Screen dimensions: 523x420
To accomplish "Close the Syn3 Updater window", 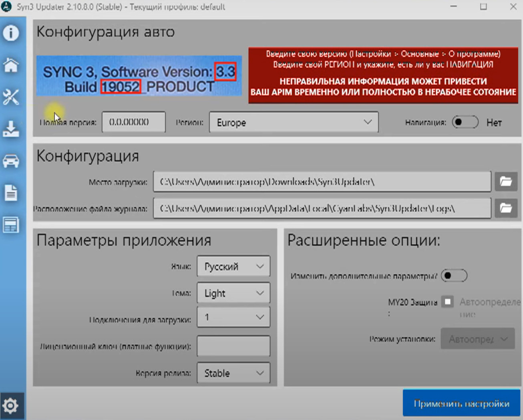I will click(x=513, y=7).
